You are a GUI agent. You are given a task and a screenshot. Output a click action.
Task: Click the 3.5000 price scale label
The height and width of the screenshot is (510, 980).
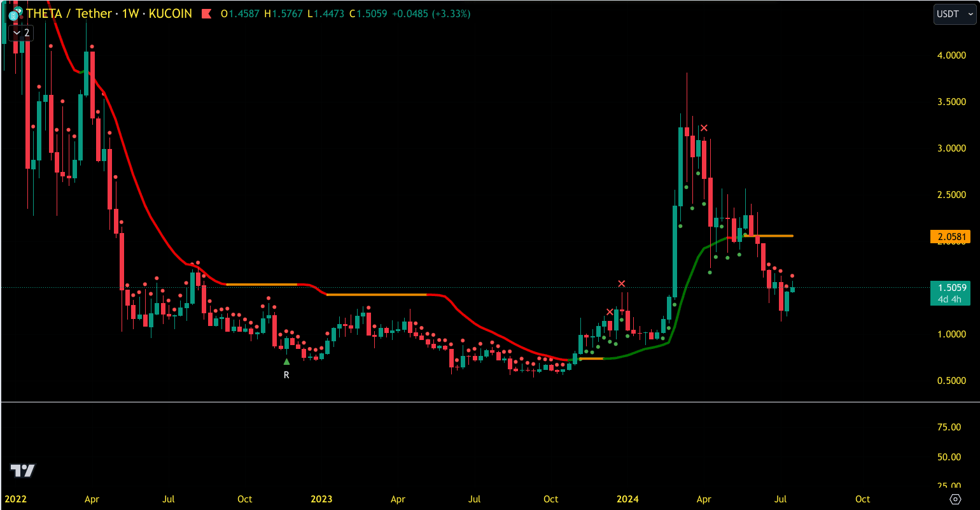click(x=951, y=102)
